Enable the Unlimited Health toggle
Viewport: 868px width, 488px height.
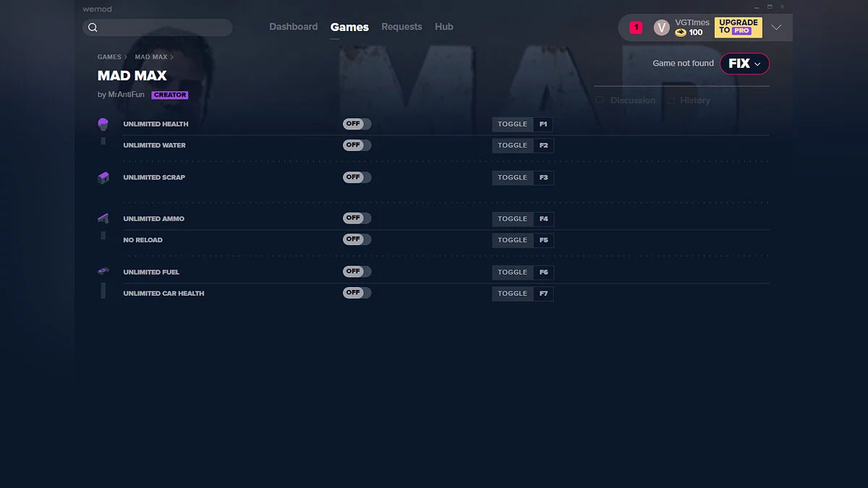click(357, 124)
